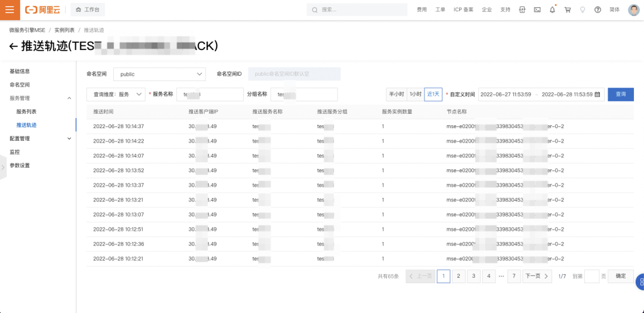The height and width of the screenshot is (313, 644).
Task: Go to page 7
Action: [514, 277]
